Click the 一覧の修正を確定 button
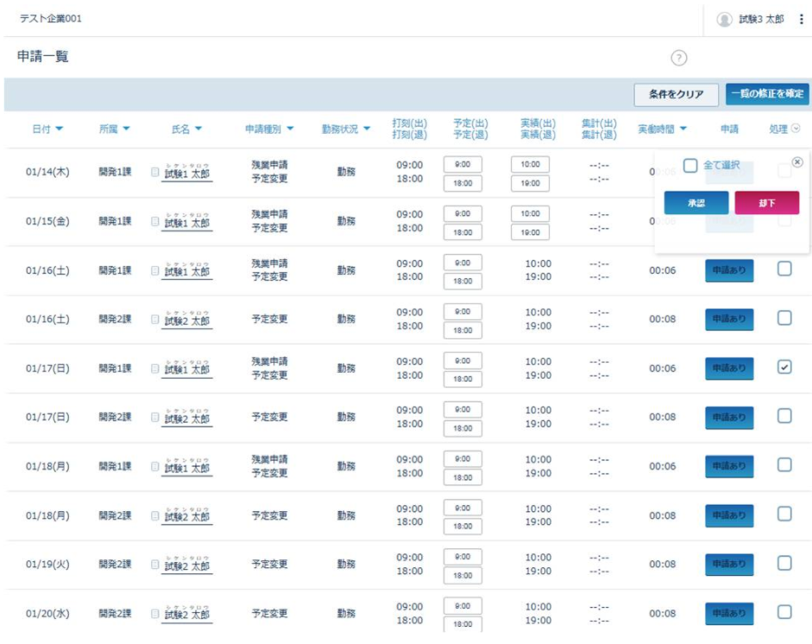Viewport: 812px width, 644px height. click(x=766, y=94)
